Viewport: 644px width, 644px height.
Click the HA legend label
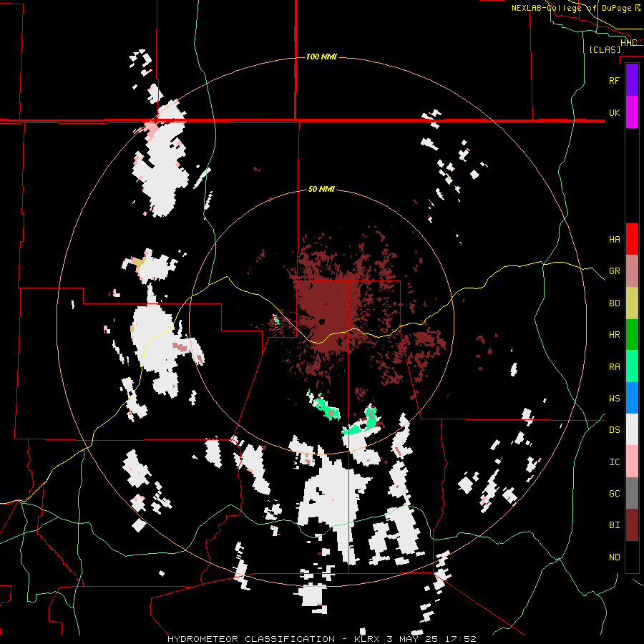point(614,239)
